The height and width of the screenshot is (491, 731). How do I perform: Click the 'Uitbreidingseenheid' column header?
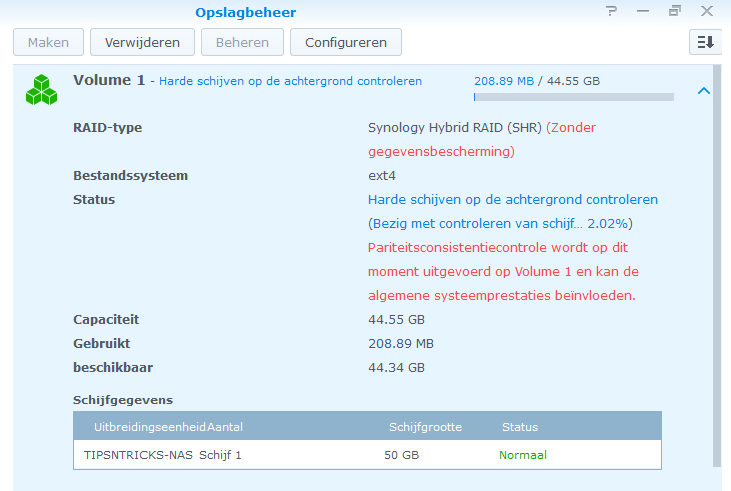tap(150, 427)
